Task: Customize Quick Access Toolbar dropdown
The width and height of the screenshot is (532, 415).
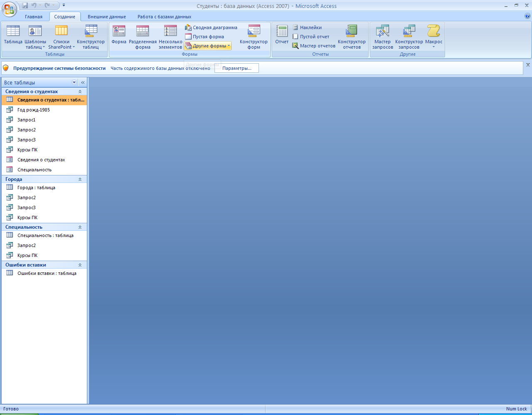Action: click(64, 5)
